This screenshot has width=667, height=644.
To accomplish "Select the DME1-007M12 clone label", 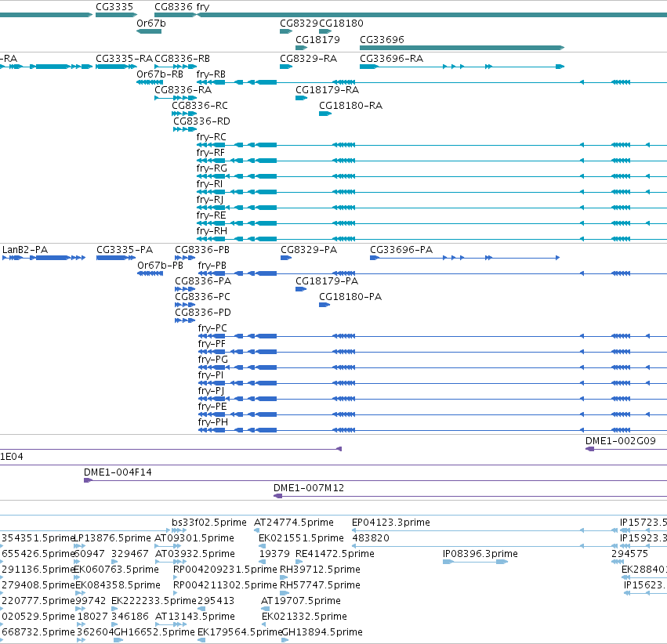I will pyautogui.click(x=309, y=488).
